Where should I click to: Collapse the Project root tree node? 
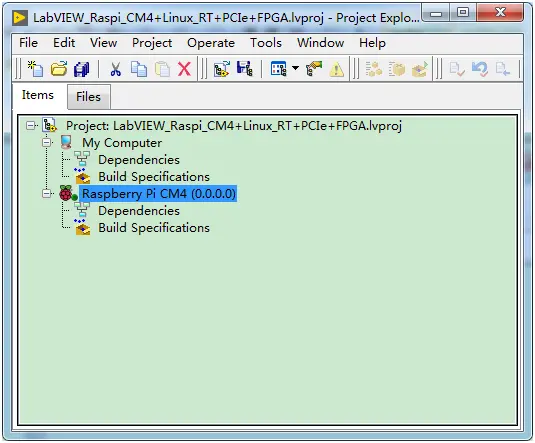31,126
